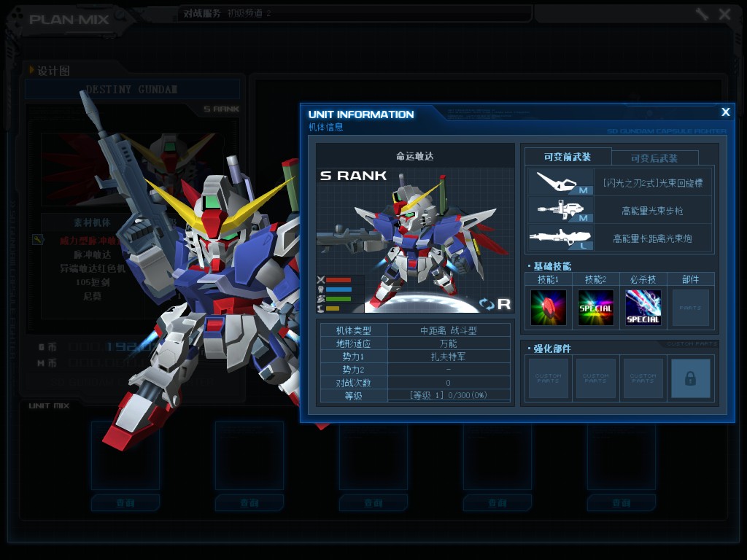The height and width of the screenshot is (560, 747).
Task: Click the rotate arrows icon beside R
Action: 487,304
